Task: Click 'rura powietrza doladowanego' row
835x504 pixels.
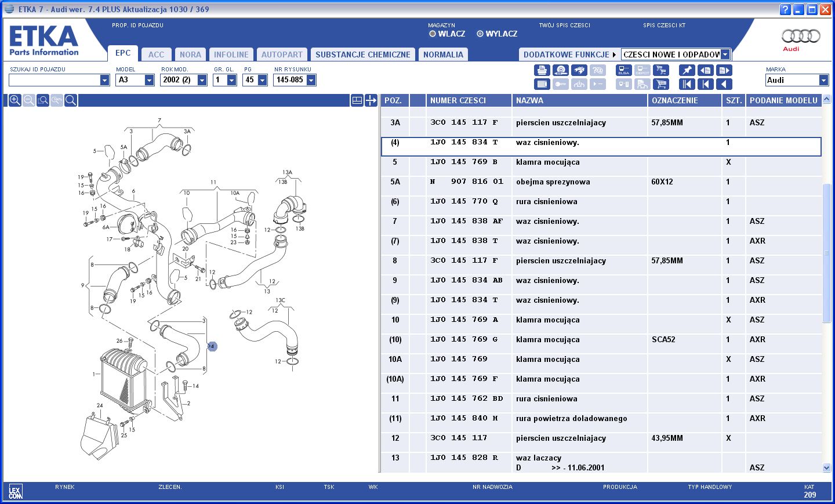Action: coord(601,423)
